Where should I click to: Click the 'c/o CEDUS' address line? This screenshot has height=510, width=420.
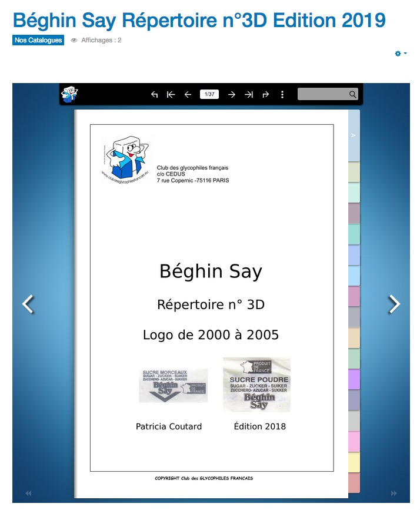[171, 174]
